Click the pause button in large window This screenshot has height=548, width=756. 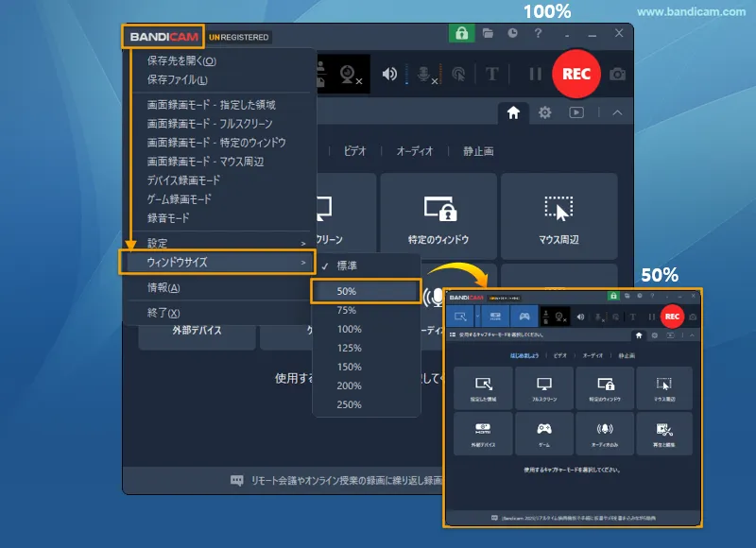pos(535,75)
